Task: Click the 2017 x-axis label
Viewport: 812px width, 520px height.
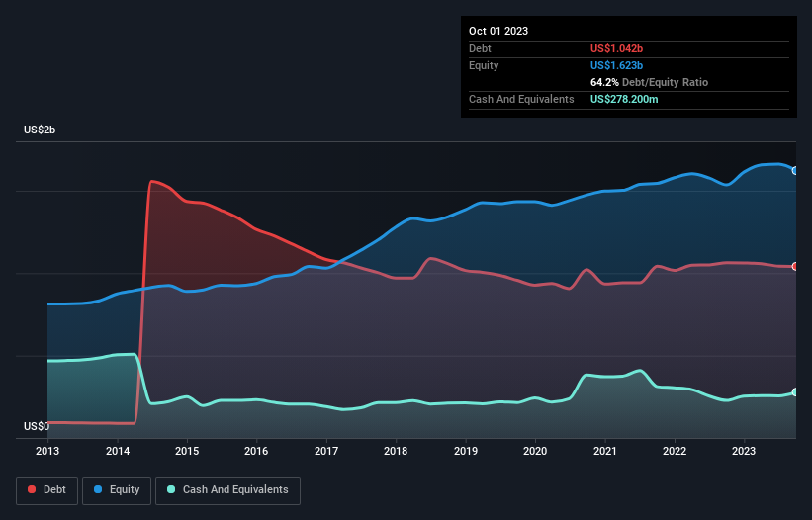Action: (x=326, y=451)
